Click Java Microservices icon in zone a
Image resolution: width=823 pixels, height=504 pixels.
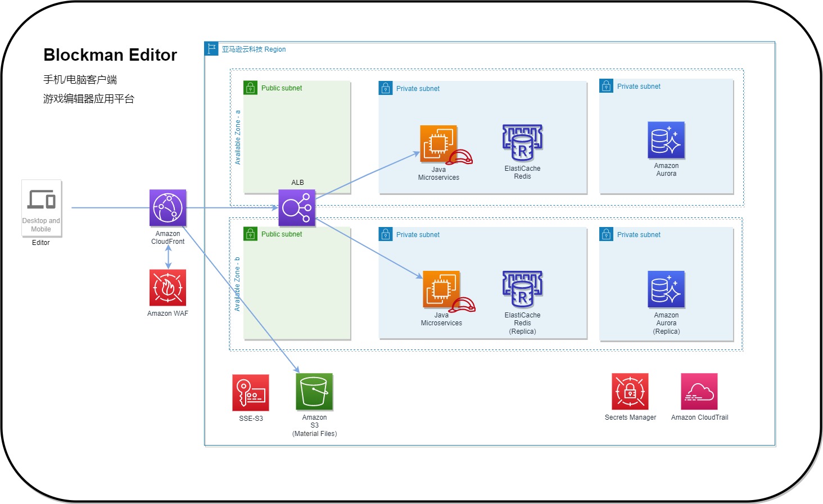coord(438,144)
